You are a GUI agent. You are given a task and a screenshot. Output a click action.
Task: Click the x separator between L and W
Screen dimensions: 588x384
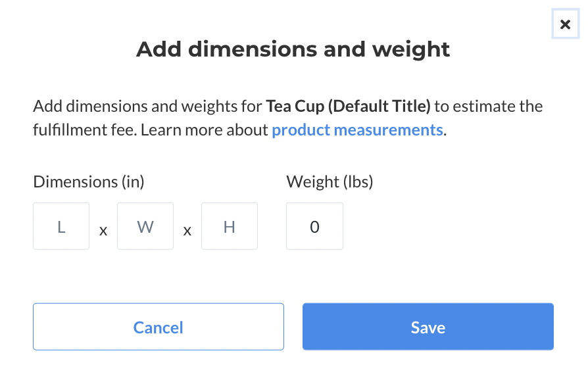(x=103, y=230)
